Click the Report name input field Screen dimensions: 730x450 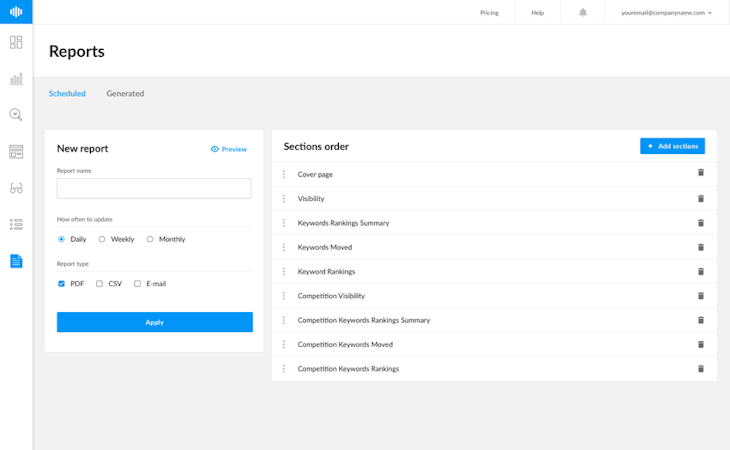click(x=154, y=188)
